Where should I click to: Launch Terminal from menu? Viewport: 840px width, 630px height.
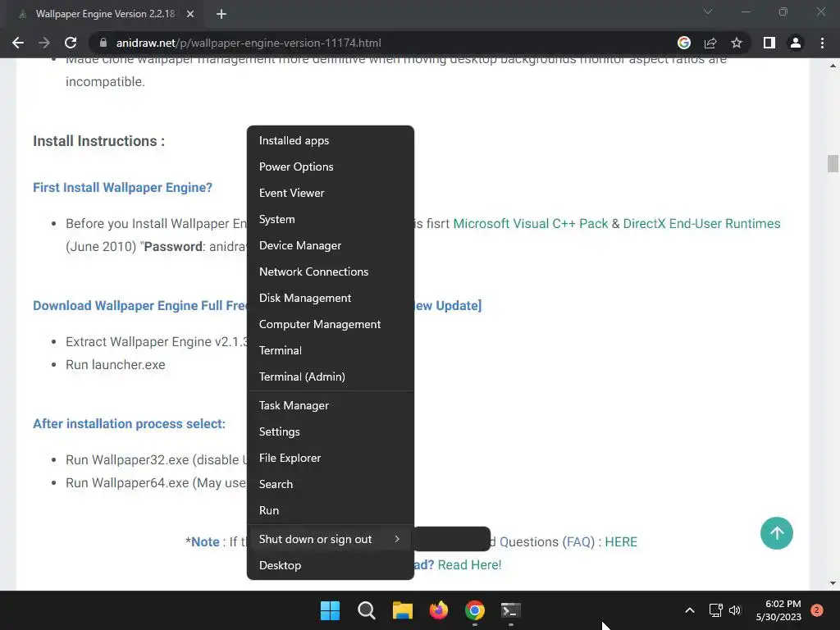pyautogui.click(x=331, y=350)
